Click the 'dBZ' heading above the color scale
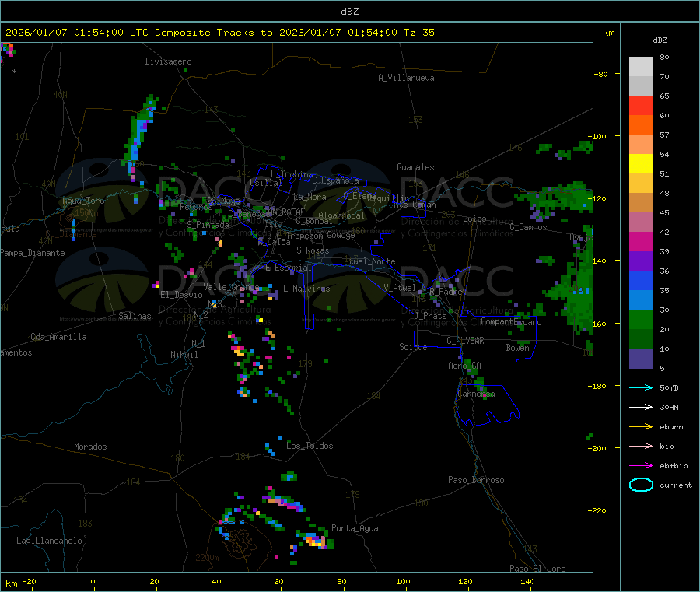Image resolution: width=700 pixels, height=592 pixels. coord(660,40)
